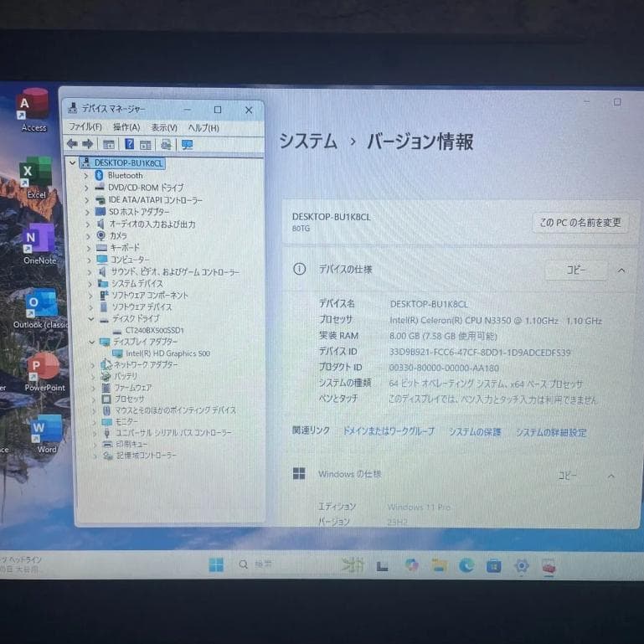The width and height of the screenshot is (644, 644).
Task: Click the blue Help question-mark toolbar icon
Action: coord(129,144)
